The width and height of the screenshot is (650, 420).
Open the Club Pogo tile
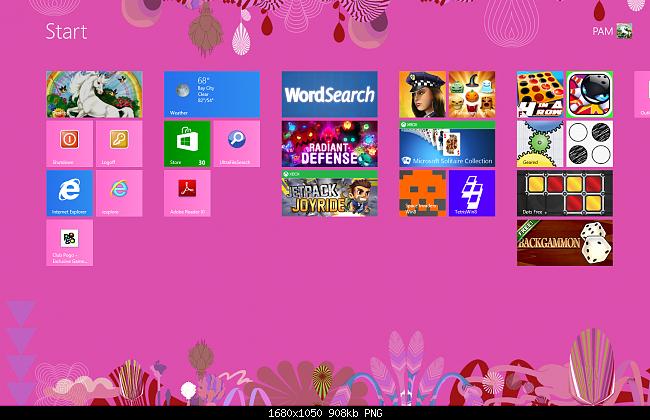point(70,243)
